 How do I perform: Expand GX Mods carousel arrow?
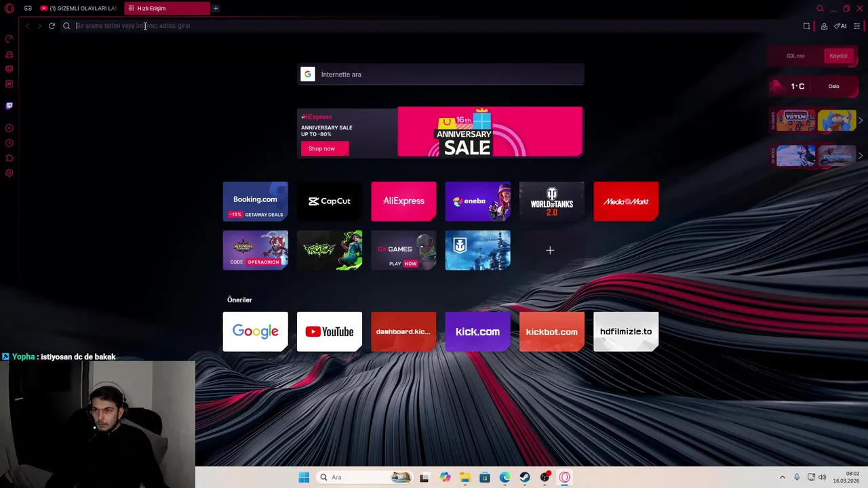point(861,156)
